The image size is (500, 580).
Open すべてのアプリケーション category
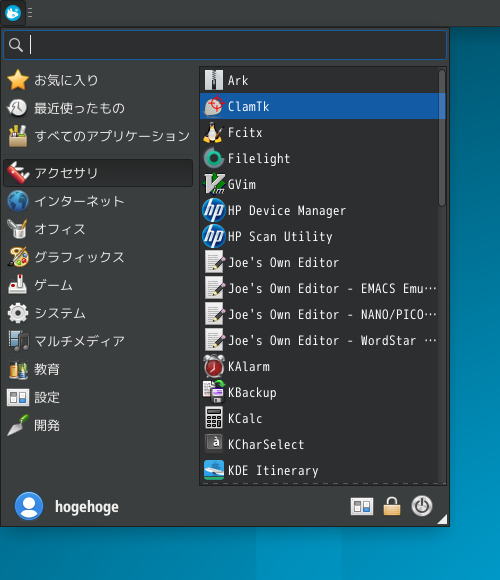[x=98, y=136]
